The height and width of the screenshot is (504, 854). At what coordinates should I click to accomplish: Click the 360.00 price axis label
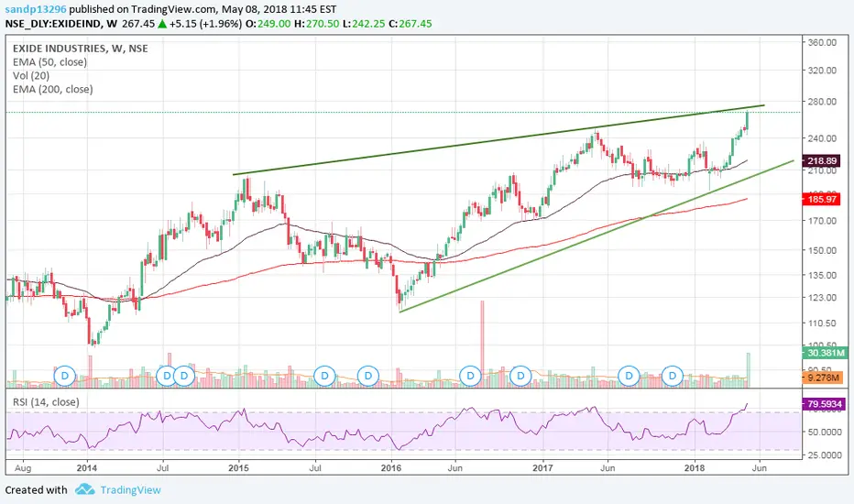(x=823, y=42)
